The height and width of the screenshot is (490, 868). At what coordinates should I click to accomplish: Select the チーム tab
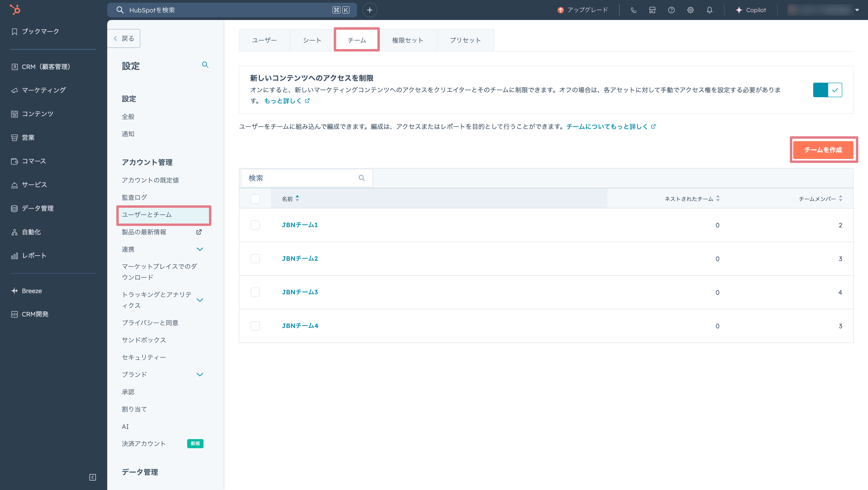click(x=357, y=40)
